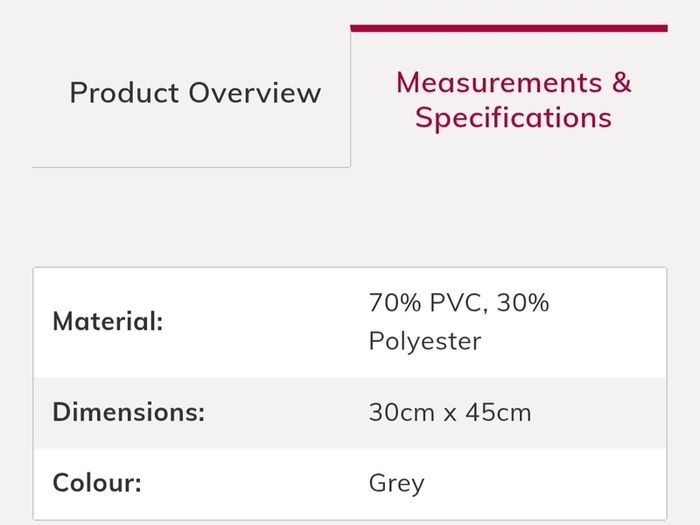Screen dimensions: 700x525
Task: Click the 30% text in Material row
Action: (523, 303)
